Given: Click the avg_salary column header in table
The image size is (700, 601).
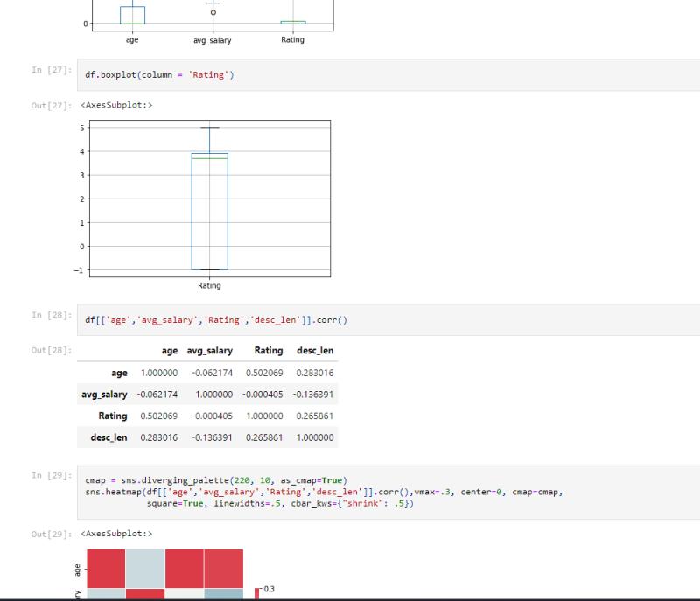Looking at the screenshot, I should pos(207,351).
